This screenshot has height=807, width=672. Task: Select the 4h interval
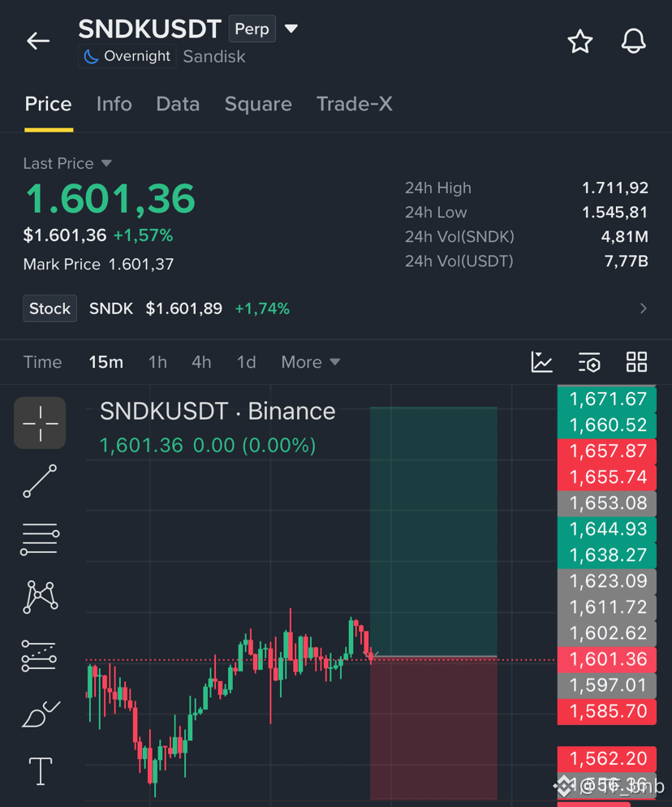(x=201, y=362)
